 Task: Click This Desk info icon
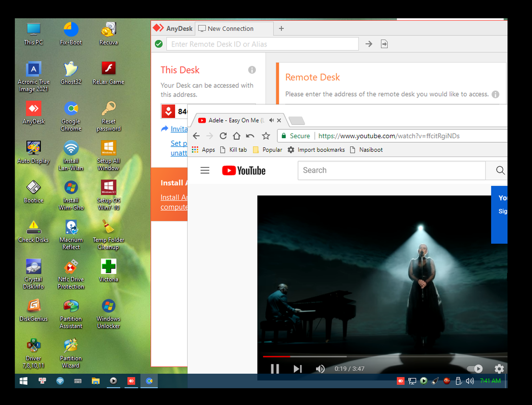tap(252, 70)
